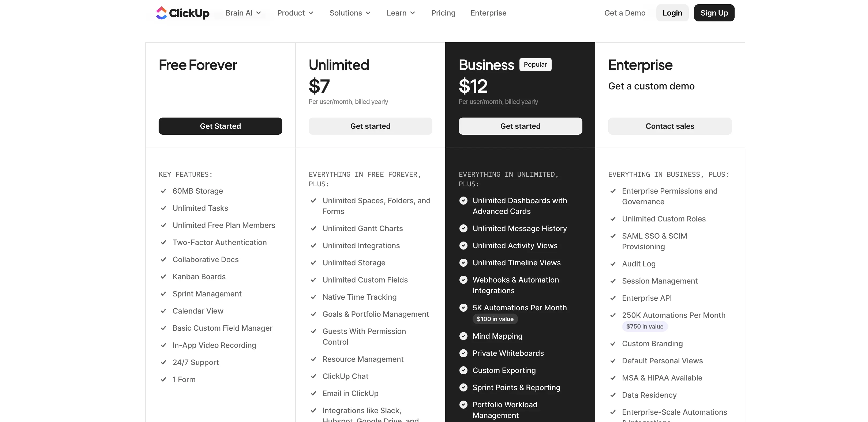This screenshot has height=422, width=868.
Task: Click the MSA & HIPAA Available text
Action: [662, 378]
